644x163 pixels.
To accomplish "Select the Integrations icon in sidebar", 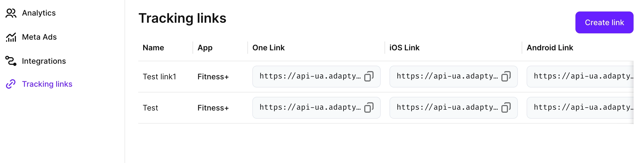I will coord(11,61).
